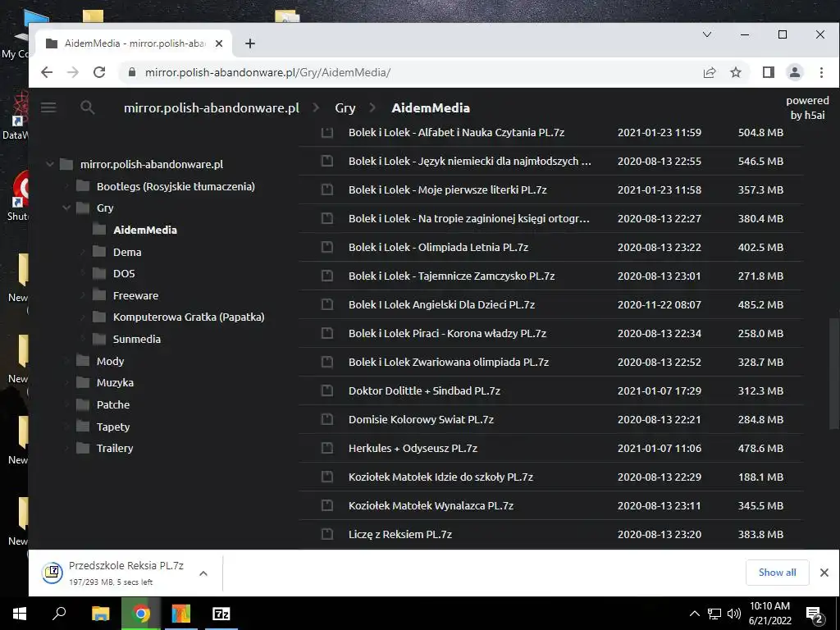
Task: Click the padlock site info icon
Action: pyautogui.click(x=132, y=72)
